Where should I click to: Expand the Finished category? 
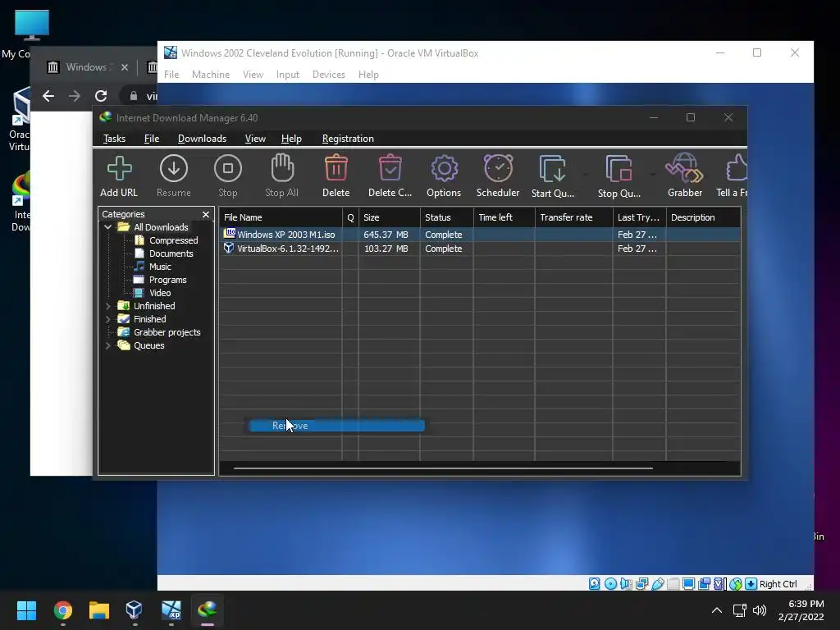pyautogui.click(x=107, y=319)
